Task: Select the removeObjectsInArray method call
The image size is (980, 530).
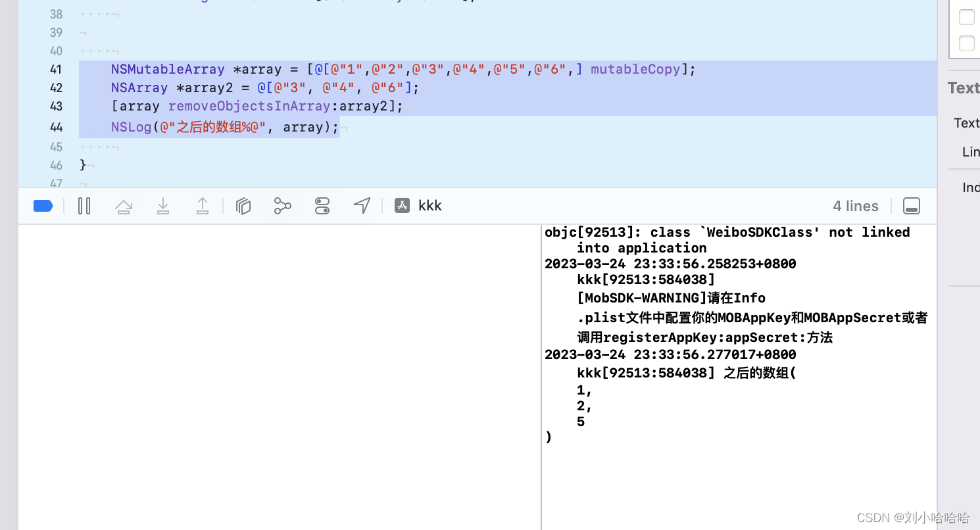Action: click(249, 106)
